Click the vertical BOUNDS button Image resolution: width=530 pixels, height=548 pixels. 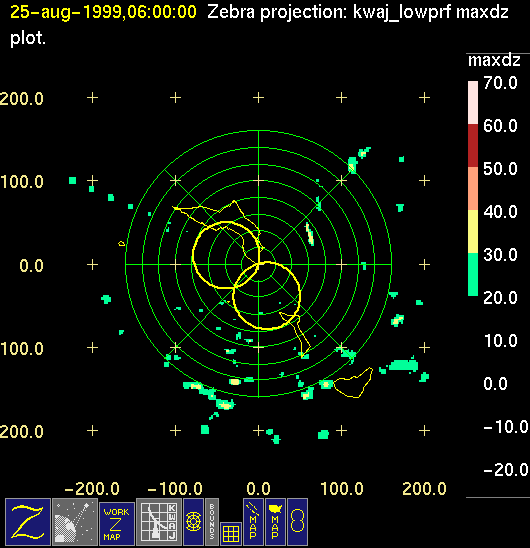pos(212,522)
